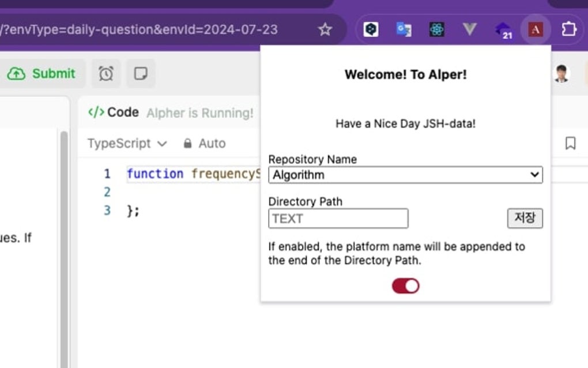Disable the platform name append toggle
588x368 pixels.
[406, 286]
